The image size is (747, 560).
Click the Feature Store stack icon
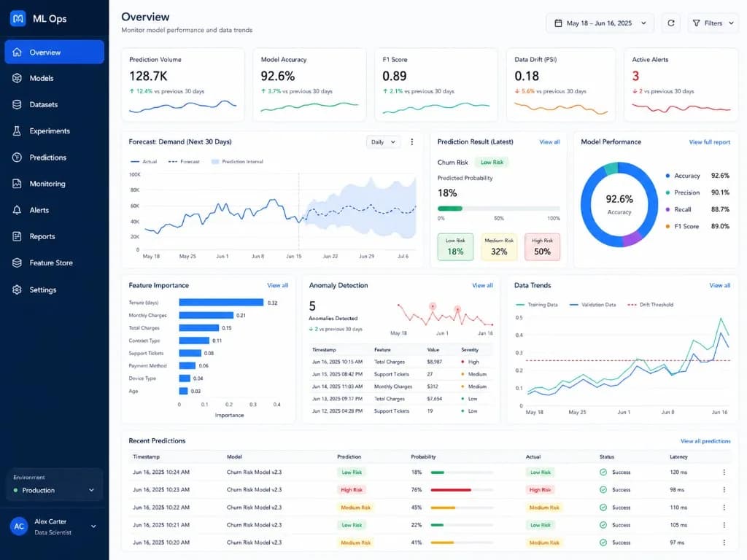coord(18,262)
